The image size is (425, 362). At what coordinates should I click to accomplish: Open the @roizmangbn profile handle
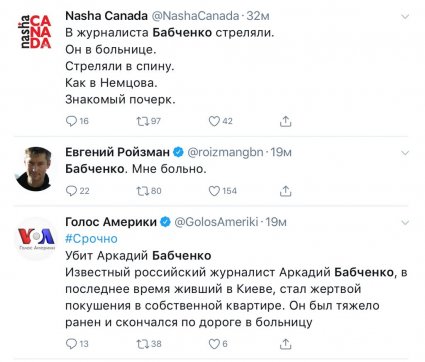(225, 152)
